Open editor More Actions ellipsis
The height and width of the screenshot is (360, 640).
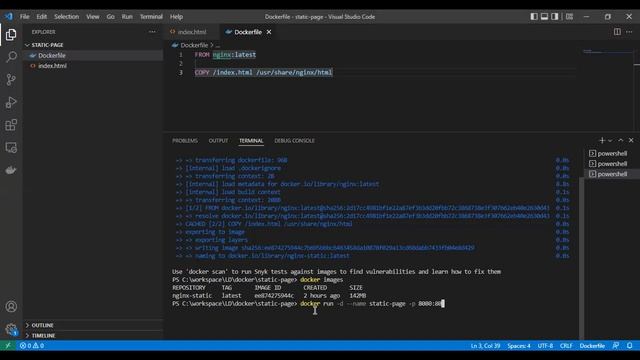coord(629,32)
